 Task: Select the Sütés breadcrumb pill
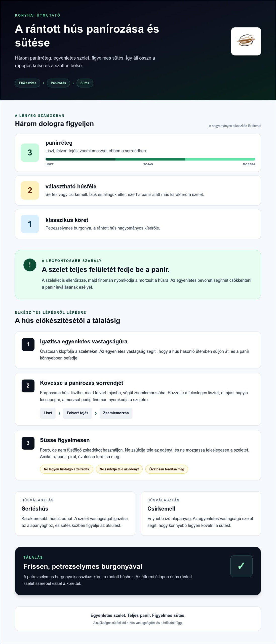(85, 83)
